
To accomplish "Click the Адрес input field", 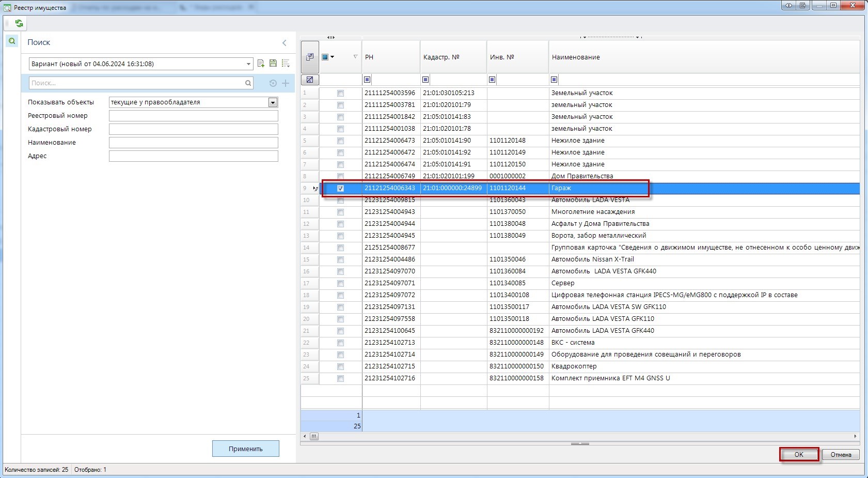I will [194, 156].
